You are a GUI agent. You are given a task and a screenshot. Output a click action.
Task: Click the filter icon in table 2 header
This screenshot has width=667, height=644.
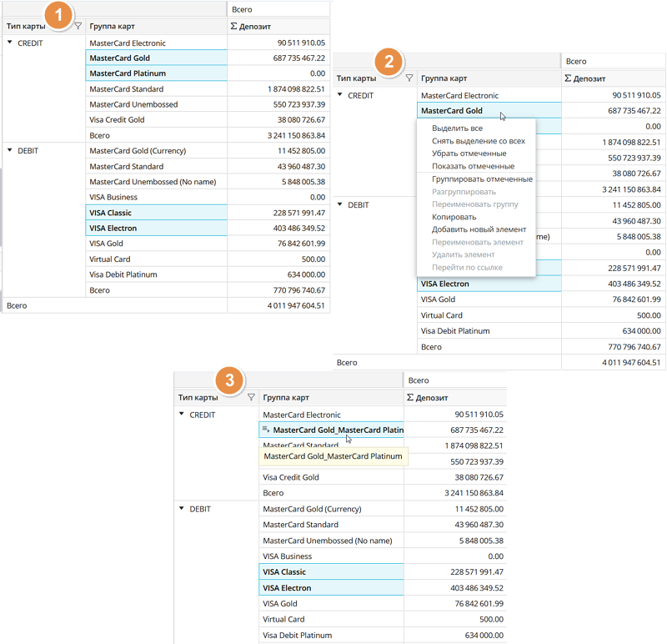pos(409,78)
